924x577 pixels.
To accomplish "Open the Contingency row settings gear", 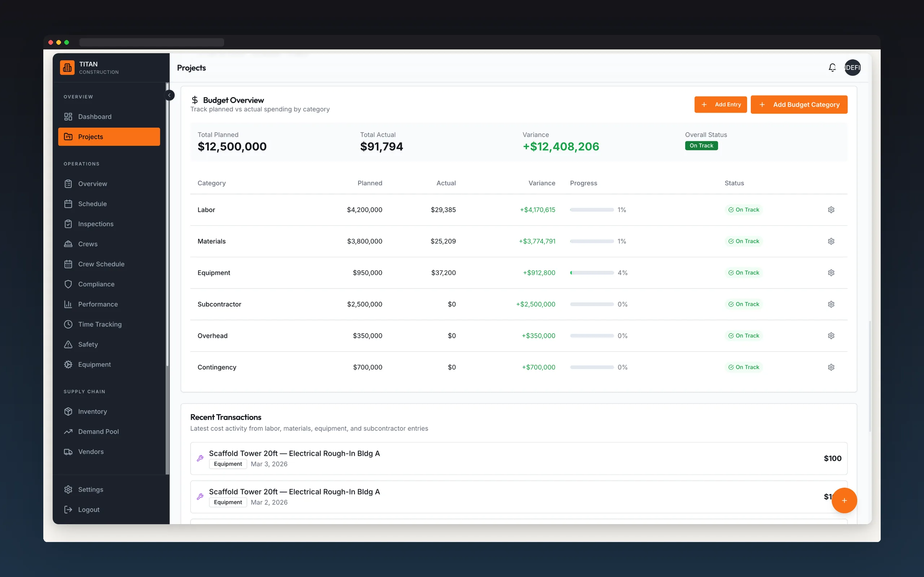I will click(x=831, y=367).
